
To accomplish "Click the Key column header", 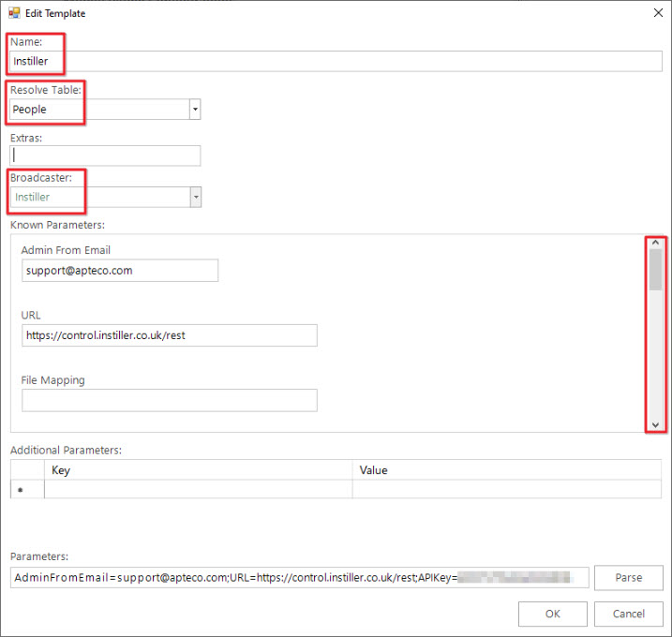I will tap(199, 470).
